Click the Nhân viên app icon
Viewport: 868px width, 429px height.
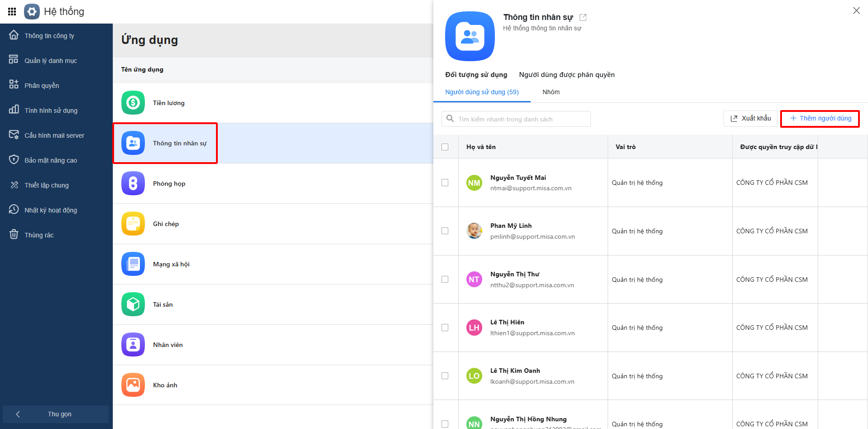point(133,345)
